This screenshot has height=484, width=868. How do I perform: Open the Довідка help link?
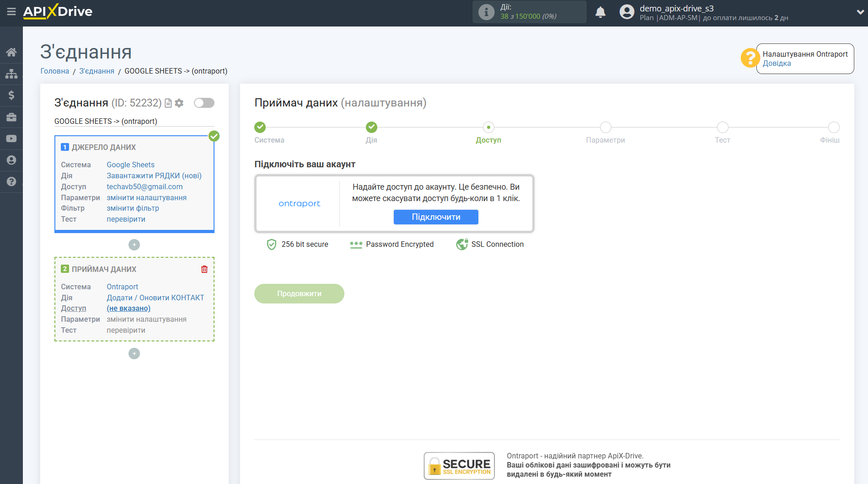point(777,64)
